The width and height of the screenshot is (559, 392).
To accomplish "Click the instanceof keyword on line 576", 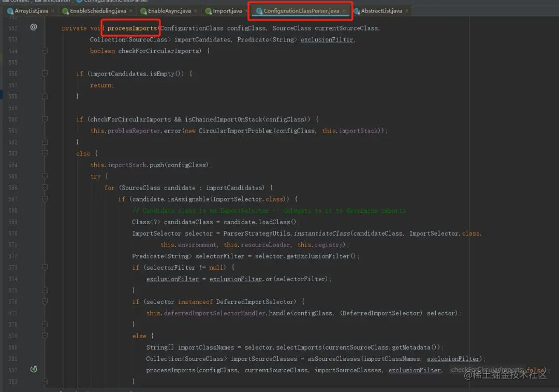I will point(195,302).
